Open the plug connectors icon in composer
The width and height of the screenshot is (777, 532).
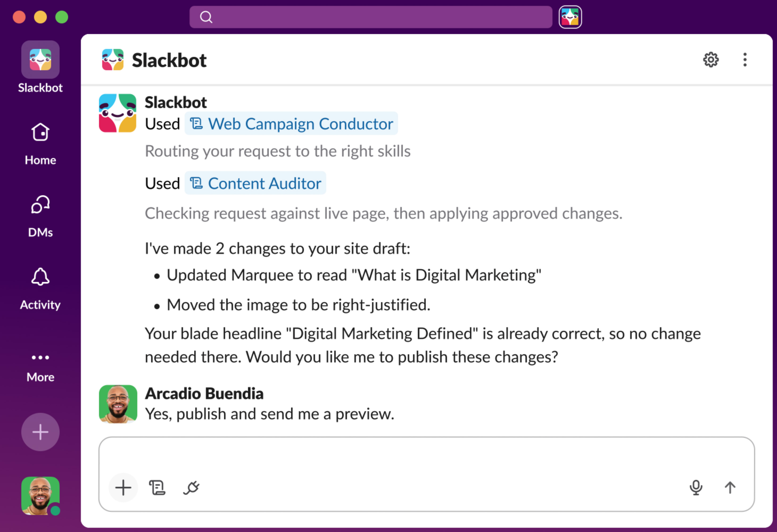(x=192, y=488)
